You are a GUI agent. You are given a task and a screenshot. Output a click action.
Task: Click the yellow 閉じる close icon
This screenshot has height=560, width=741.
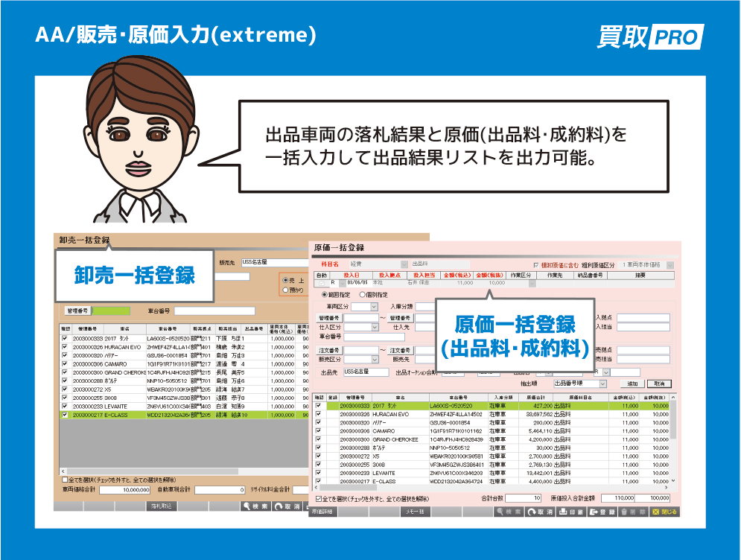click(x=666, y=512)
